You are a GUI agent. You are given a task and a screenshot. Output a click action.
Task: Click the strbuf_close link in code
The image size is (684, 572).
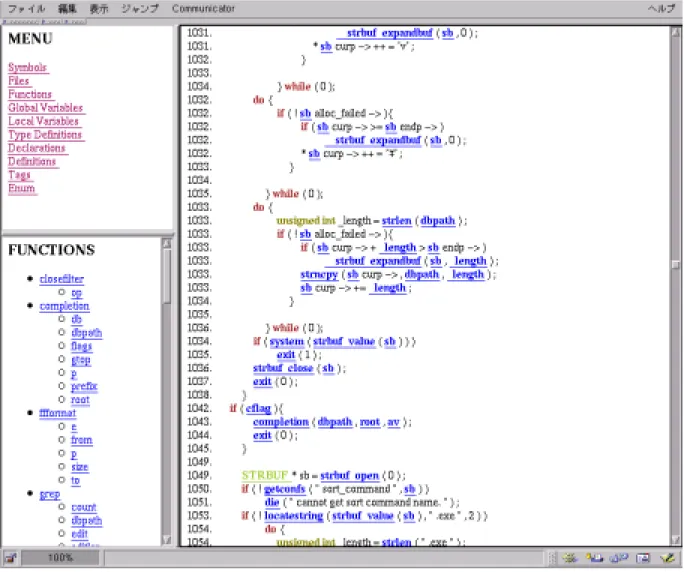click(x=283, y=369)
